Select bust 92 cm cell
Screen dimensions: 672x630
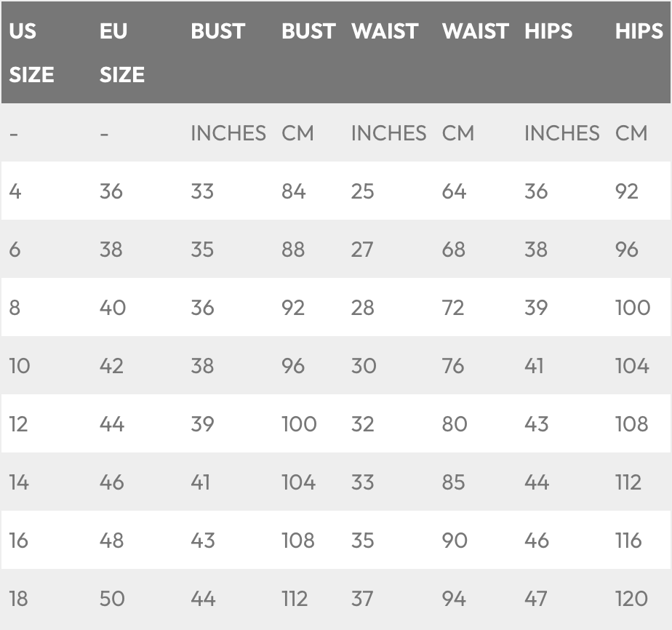pyautogui.click(x=293, y=308)
